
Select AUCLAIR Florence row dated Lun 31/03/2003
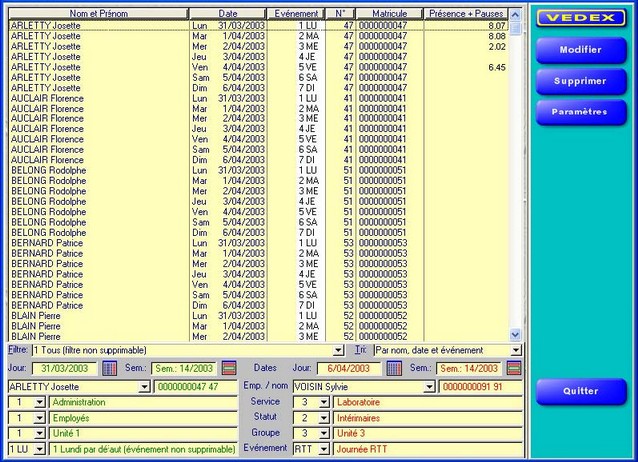[x=258, y=98]
